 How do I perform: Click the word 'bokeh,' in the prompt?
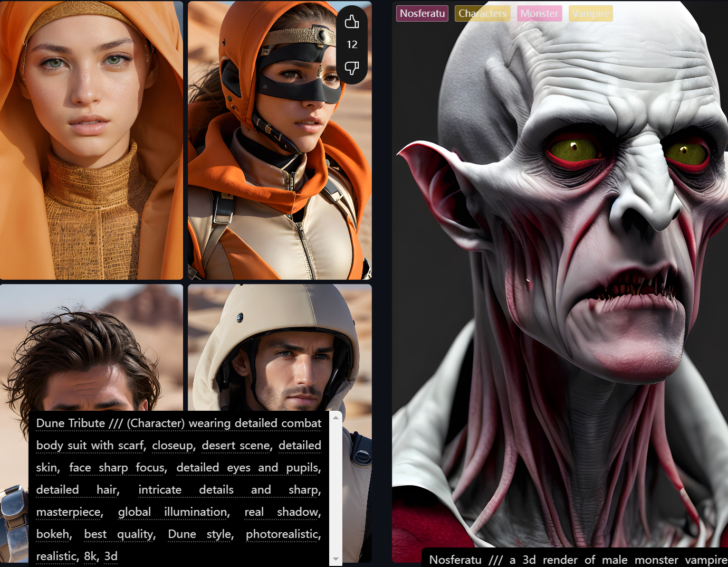(54, 534)
